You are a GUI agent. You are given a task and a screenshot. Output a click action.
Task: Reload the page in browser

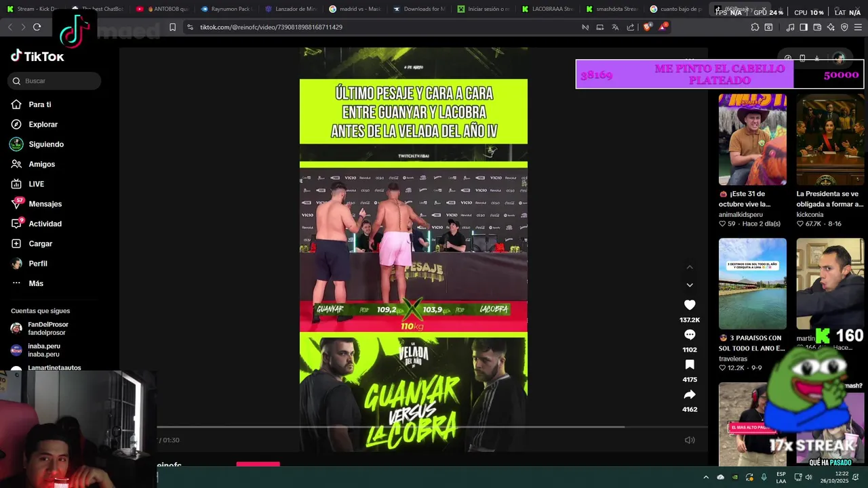coord(37,27)
